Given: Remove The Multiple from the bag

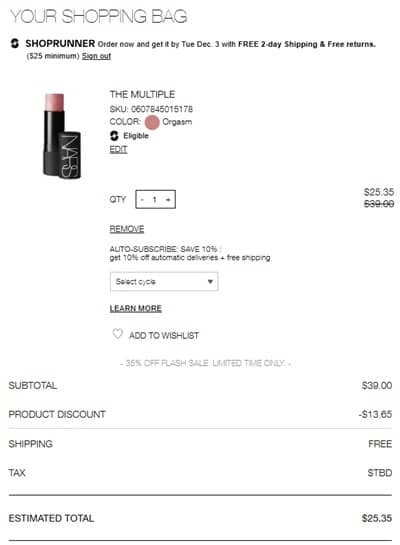Looking at the screenshot, I should [127, 229].
